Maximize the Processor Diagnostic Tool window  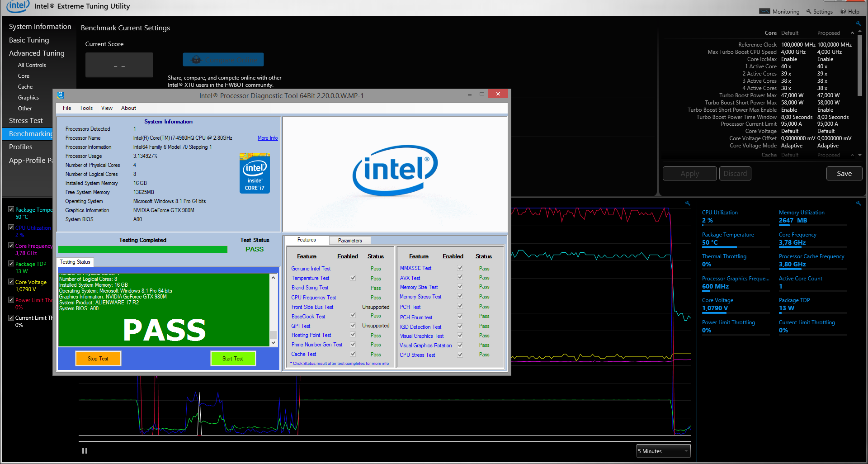pos(482,94)
